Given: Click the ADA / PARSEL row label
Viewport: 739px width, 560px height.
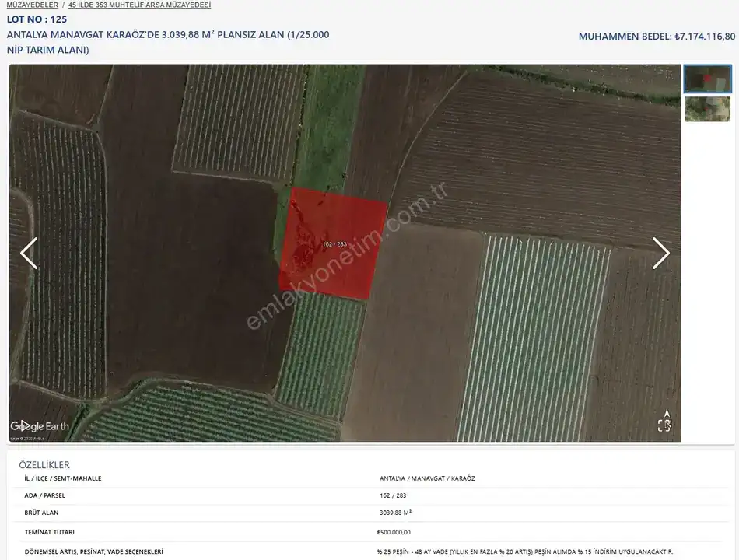Looking at the screenshot, I should (x=45, y=495).
